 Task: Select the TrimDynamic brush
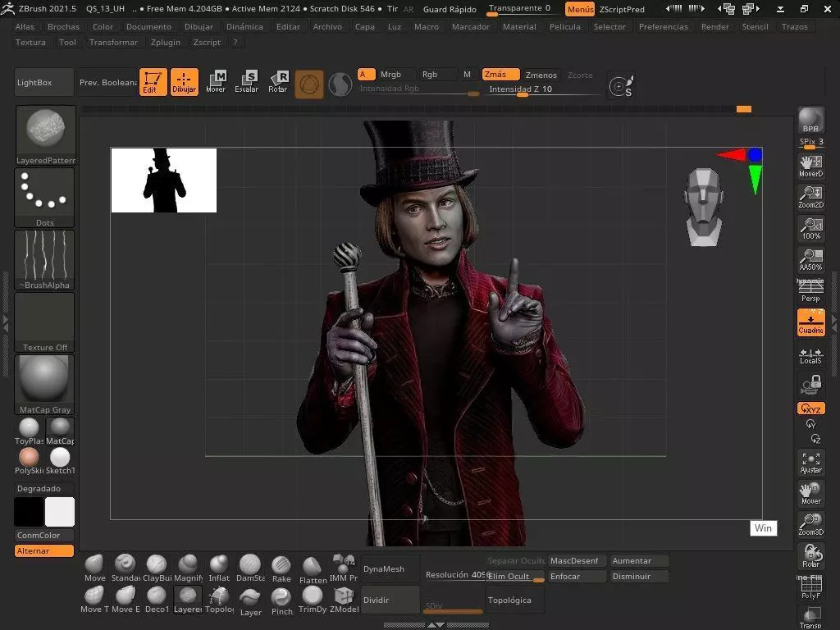(x=313, y=599)
